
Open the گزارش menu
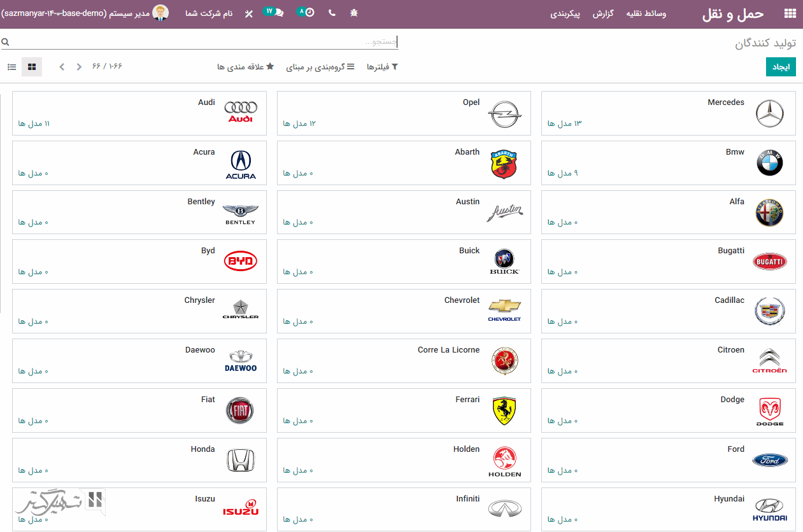click(x=603, y=13)
